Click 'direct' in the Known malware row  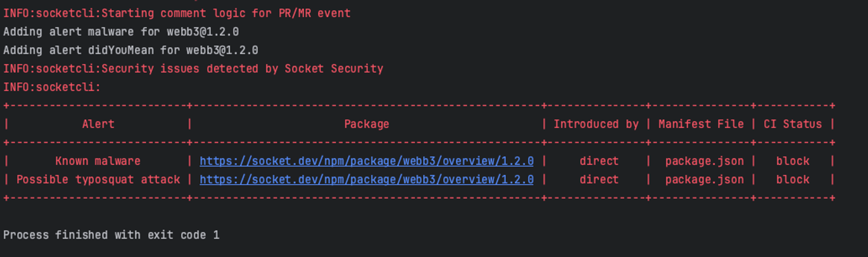(x=599, y=161)
